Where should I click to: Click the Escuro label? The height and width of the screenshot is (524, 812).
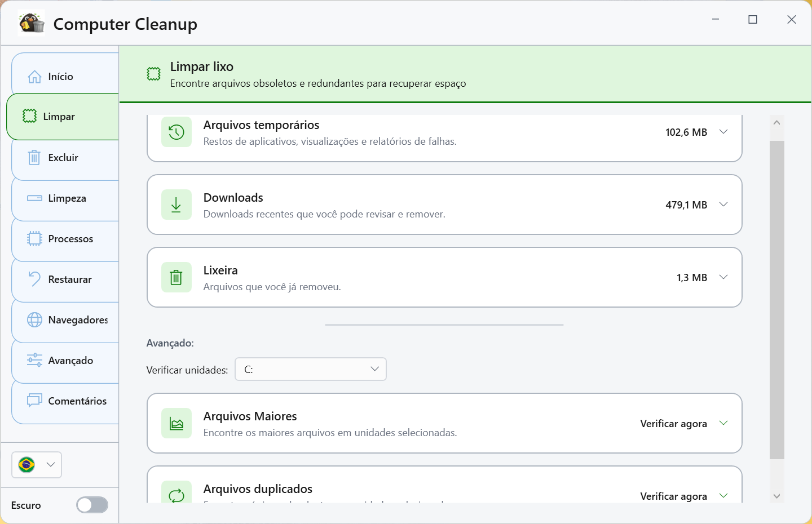26,505
